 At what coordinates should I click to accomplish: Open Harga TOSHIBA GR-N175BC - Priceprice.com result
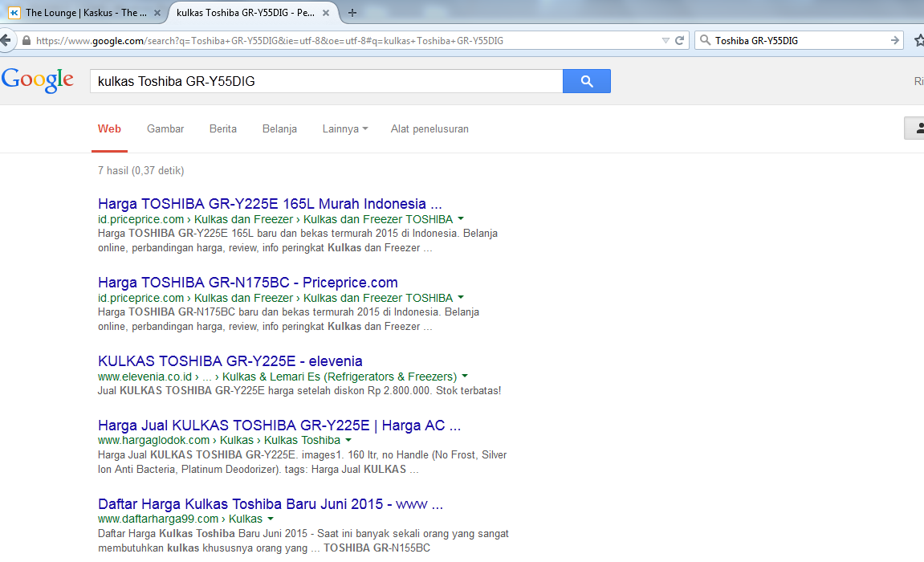coord(248,282)
